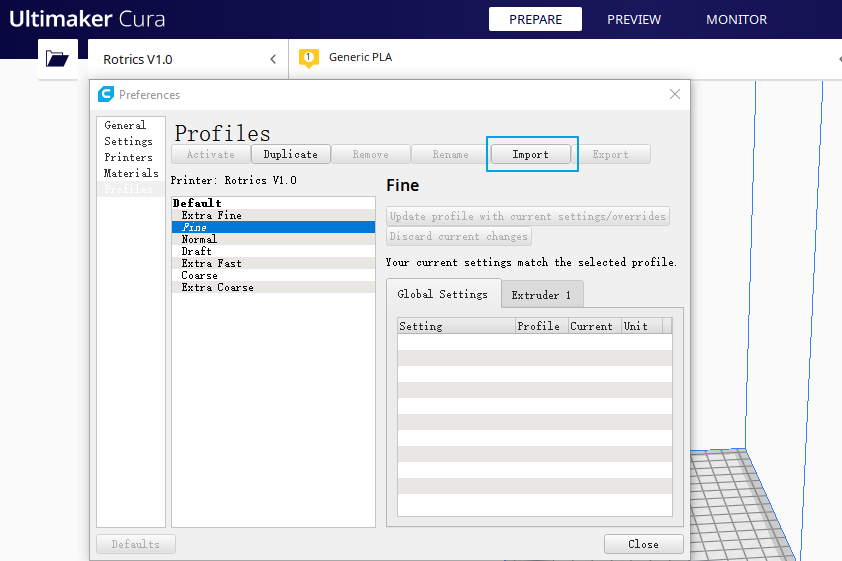
Task: Click the Export profile button
Action: coord(611,155)
